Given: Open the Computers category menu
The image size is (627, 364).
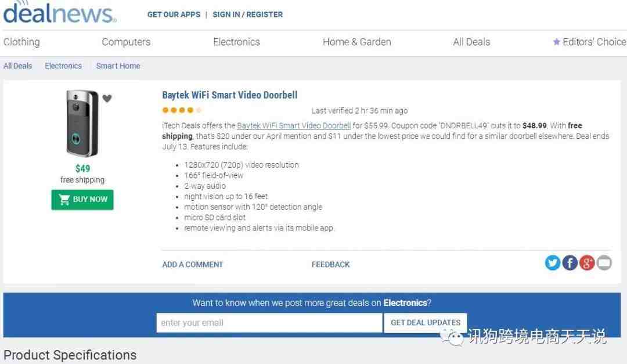Looking at the screenshot, I should pyautogui.click(x=126, y=42).
